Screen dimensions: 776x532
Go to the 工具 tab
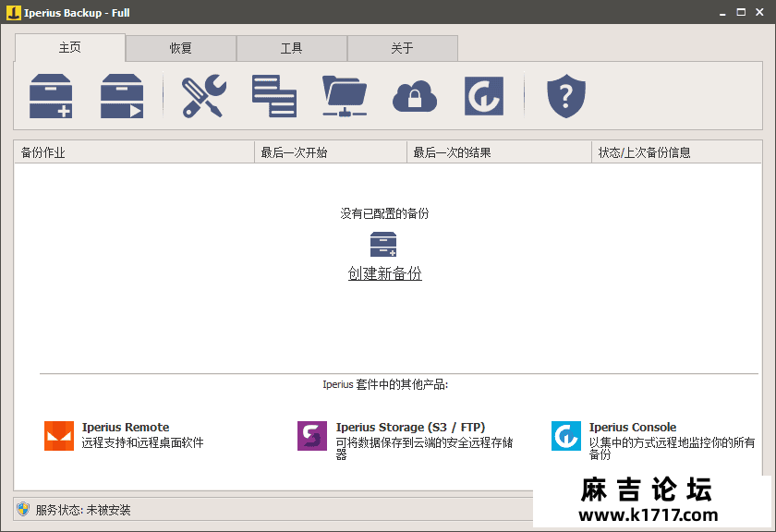(x=292, y=48)
